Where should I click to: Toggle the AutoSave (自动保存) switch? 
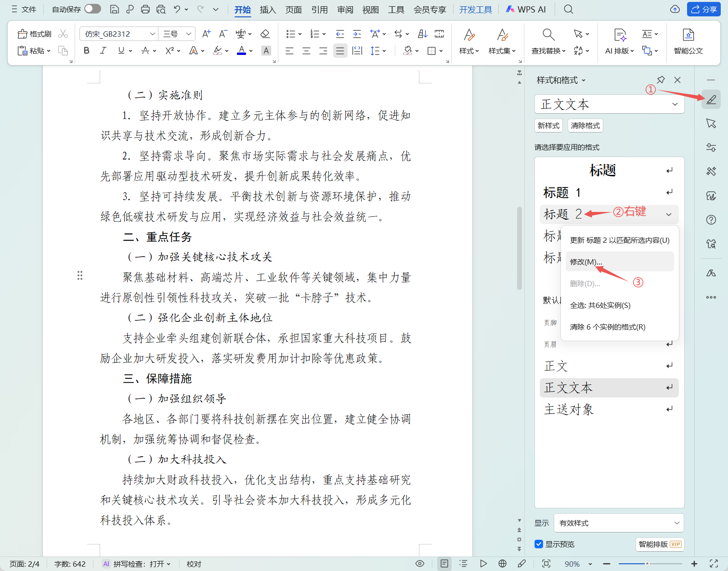pos(92,9)
